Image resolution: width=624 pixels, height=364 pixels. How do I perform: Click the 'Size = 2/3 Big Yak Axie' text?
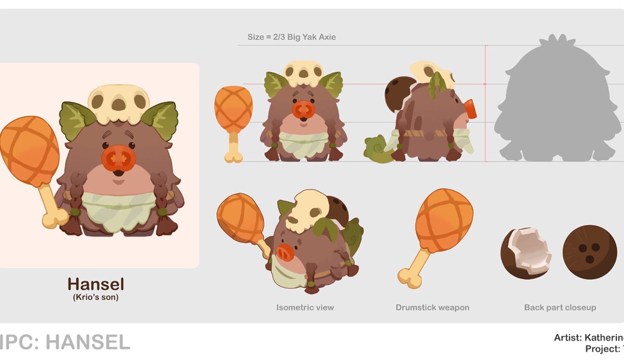[292, 37]
